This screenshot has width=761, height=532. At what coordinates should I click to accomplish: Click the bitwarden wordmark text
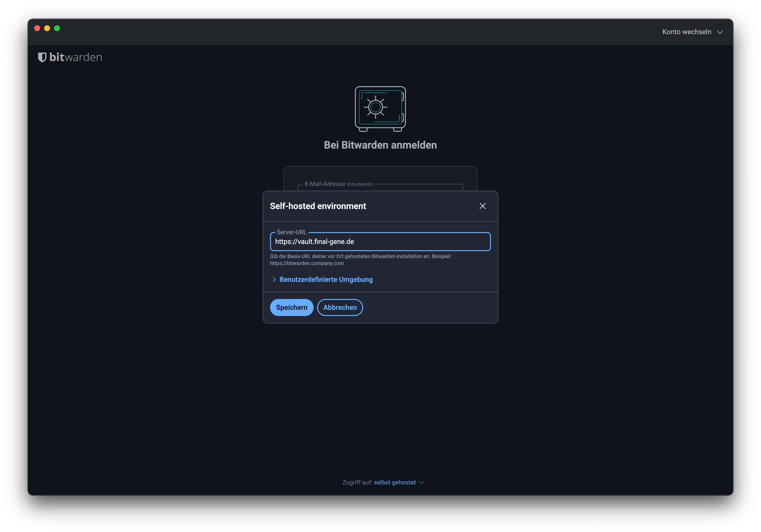pyautogui.click(x=76, y=57)
